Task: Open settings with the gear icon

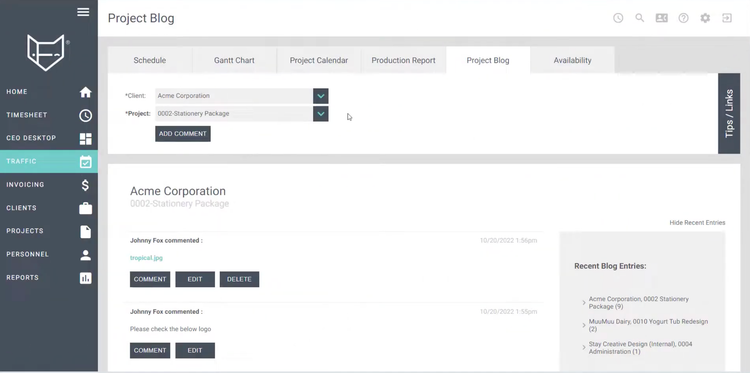Action: coord(705,18)
